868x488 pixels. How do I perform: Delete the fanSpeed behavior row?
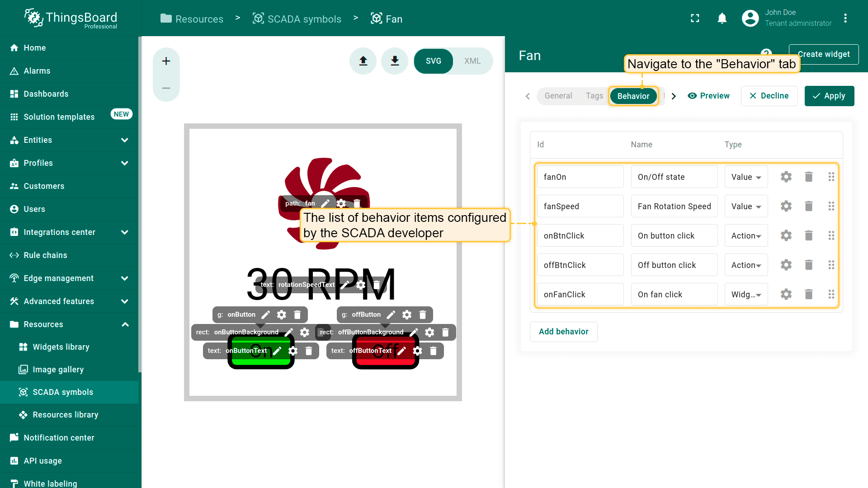[809, 206]
